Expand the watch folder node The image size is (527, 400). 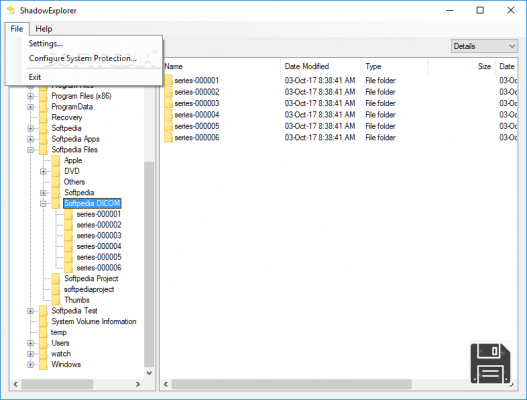point(31,354)
